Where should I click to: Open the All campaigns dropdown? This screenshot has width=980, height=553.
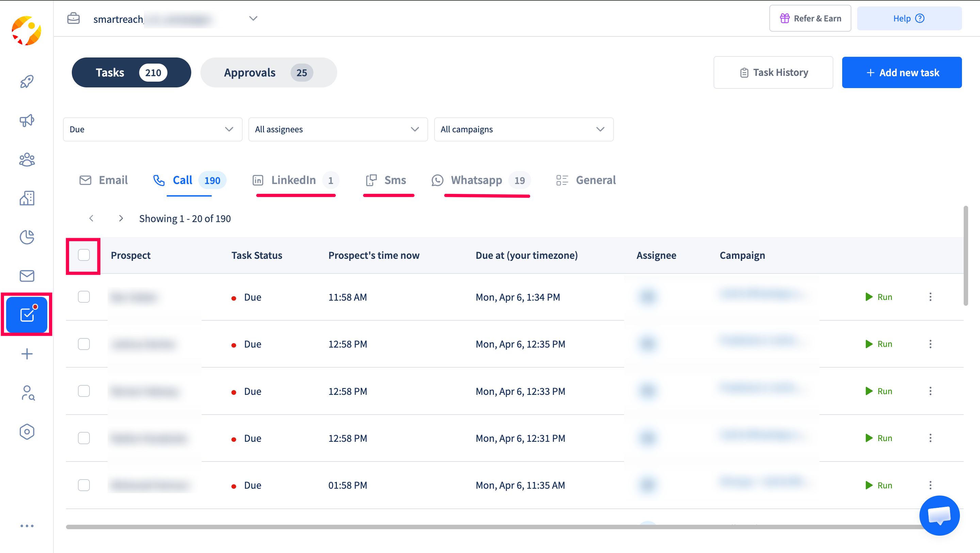coord(523,129)
